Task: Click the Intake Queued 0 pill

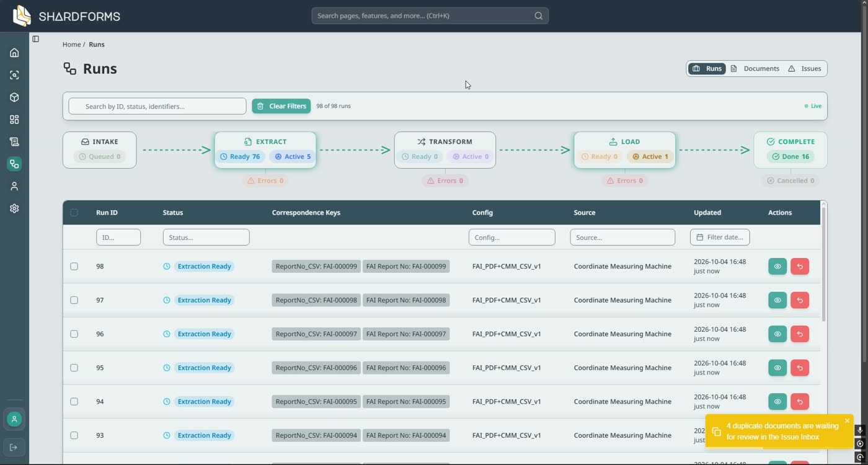Action: click(x=99, y=157)
